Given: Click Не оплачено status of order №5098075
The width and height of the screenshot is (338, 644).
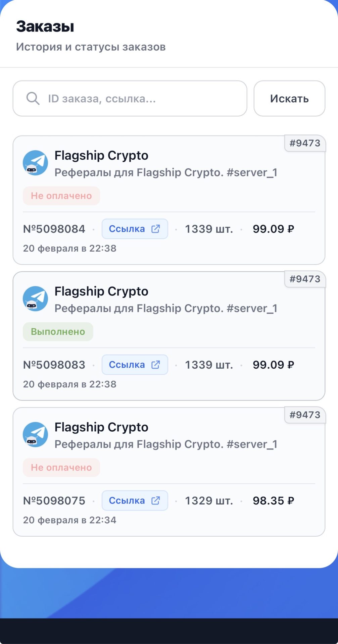Looking at the screenshot, I should tap(61, 468).
